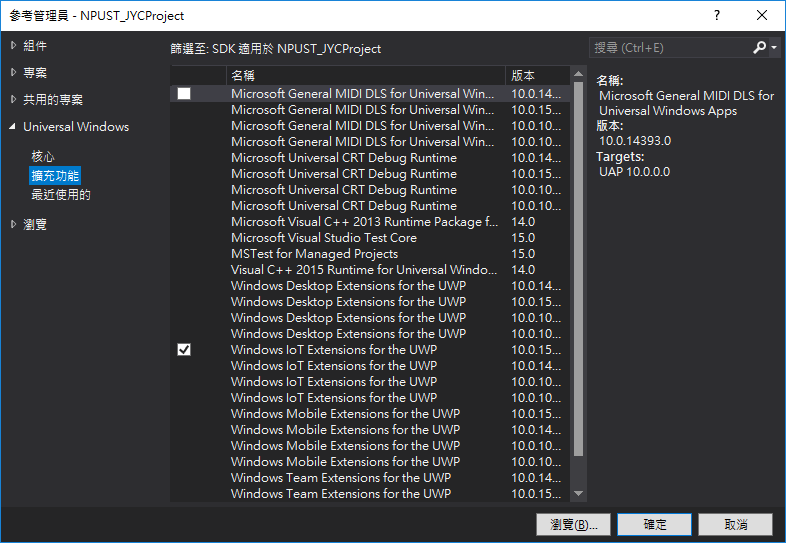Select MSTest for Managed Projects row
This screenshot has height=543, width=786.
coord(370,254)
